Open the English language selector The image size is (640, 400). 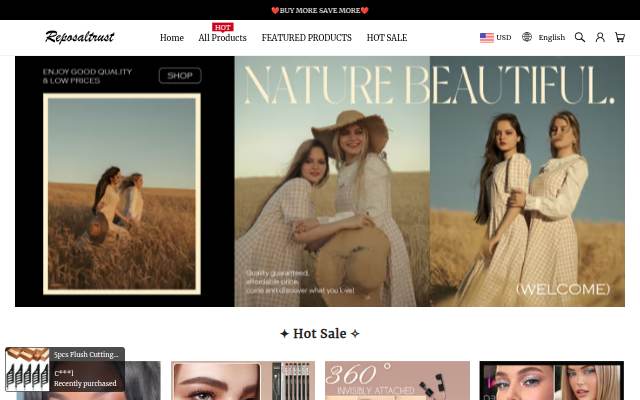click(x=551, y=38)
